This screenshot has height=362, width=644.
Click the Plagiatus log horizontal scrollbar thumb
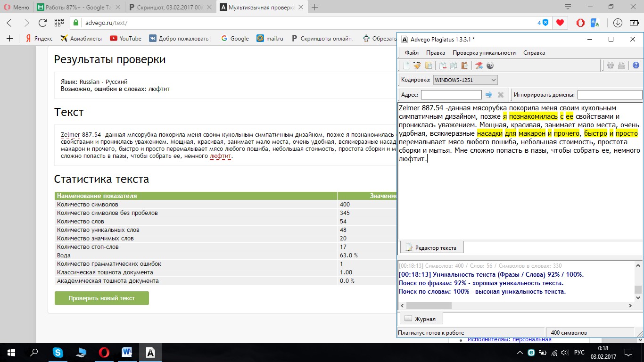click(429, 306)
